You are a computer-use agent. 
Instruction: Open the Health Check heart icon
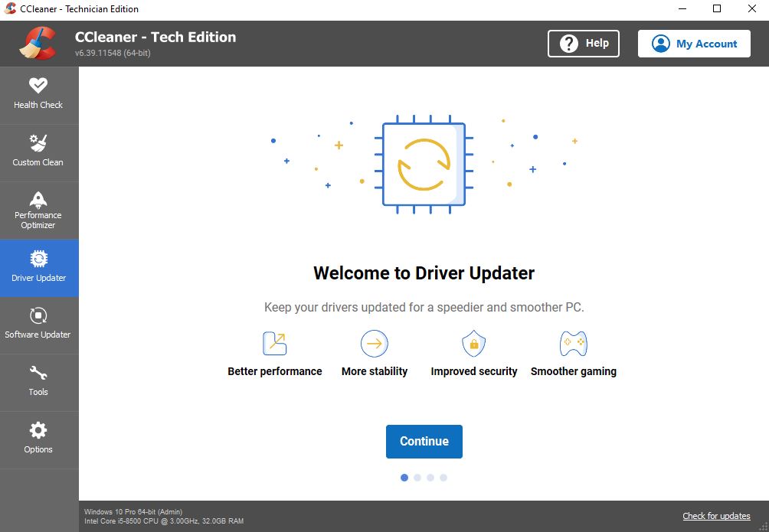click(38, 86)
